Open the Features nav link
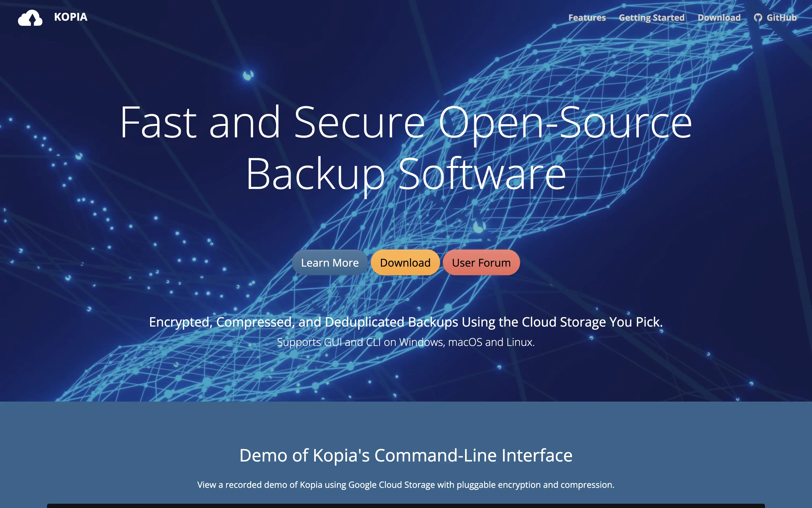 587,17
